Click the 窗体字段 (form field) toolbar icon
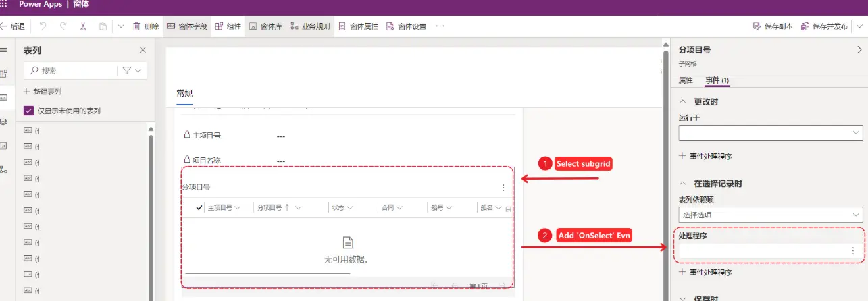The image size is (868, 301). pyautogui.click(x=170, y=26)
